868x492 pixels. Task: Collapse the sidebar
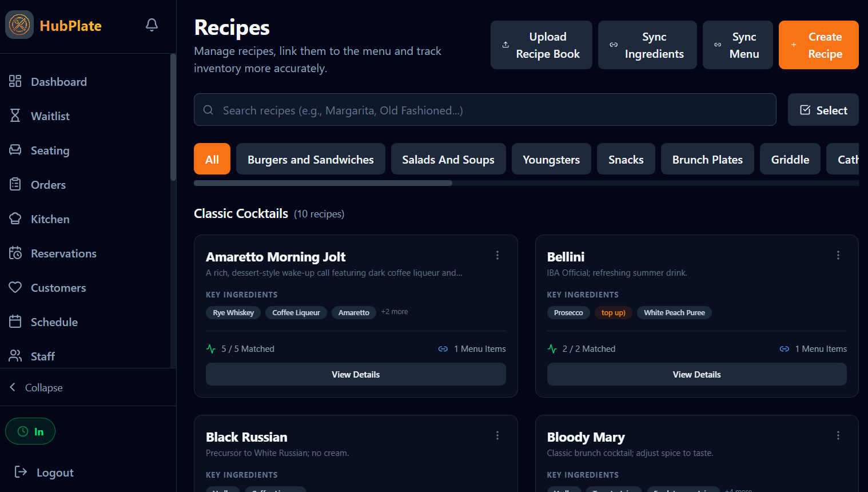(x=36, y=387)
